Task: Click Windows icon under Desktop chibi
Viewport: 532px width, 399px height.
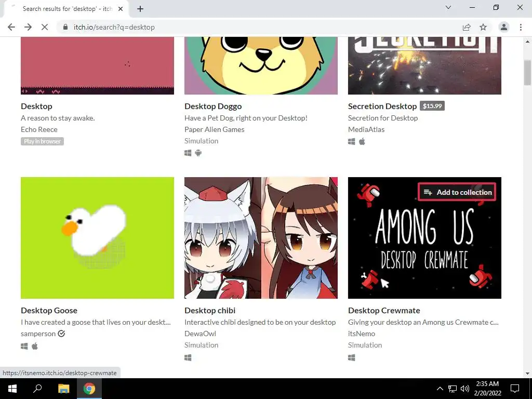Action: pos(188,357)
